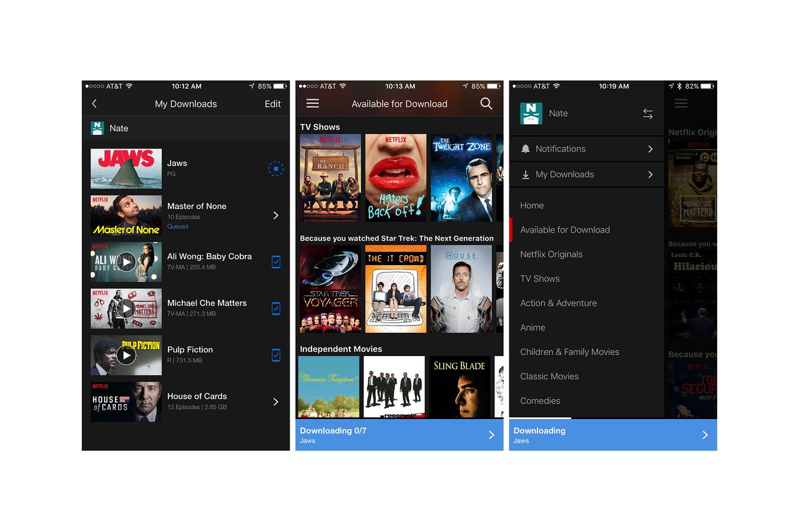Tap Nate profile avatar in My Downloads
The width and height of the screenshot is (799, 532).
coord(97,128)
